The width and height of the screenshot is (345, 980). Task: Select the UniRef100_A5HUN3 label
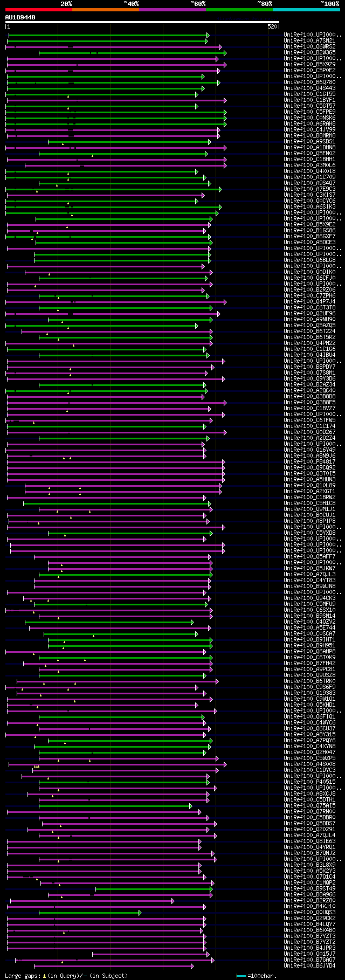pos(309,480)
